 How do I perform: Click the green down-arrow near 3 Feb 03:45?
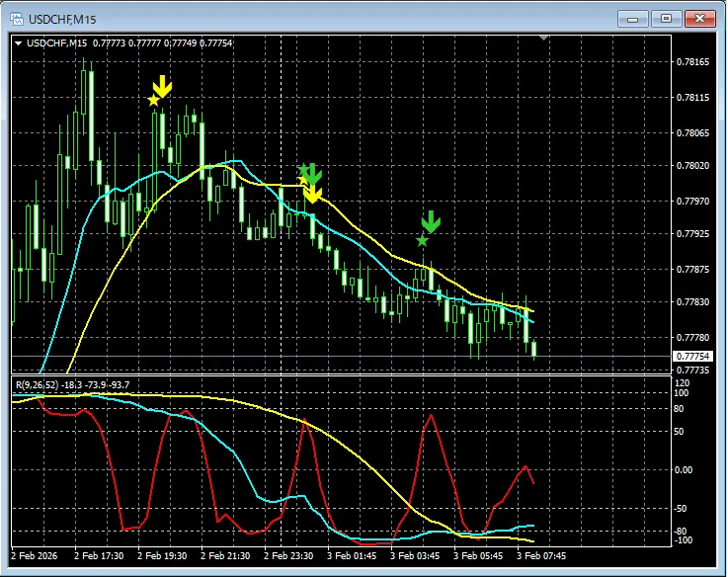click(x=430, y=221)
